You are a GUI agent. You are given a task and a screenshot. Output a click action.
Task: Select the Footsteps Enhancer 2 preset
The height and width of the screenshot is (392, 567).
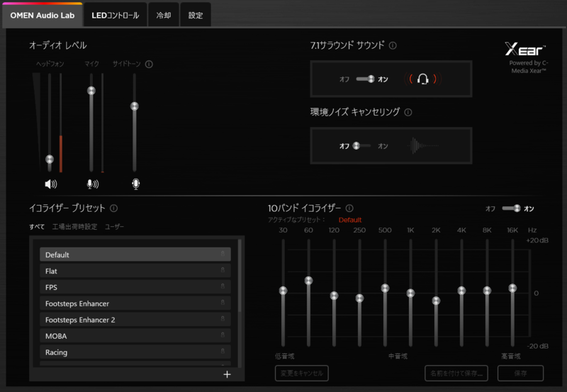(135, 320)
